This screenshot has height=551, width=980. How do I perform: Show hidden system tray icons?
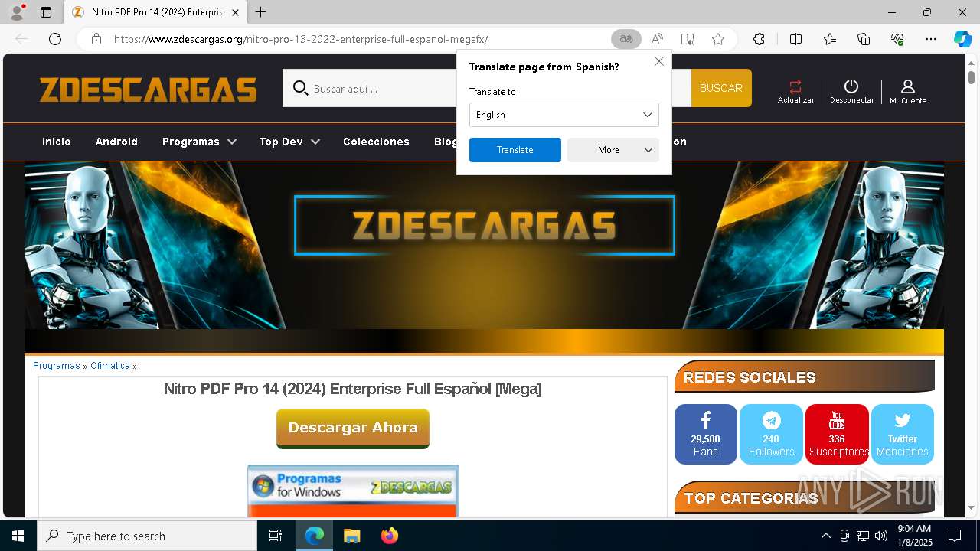[825, 536]
